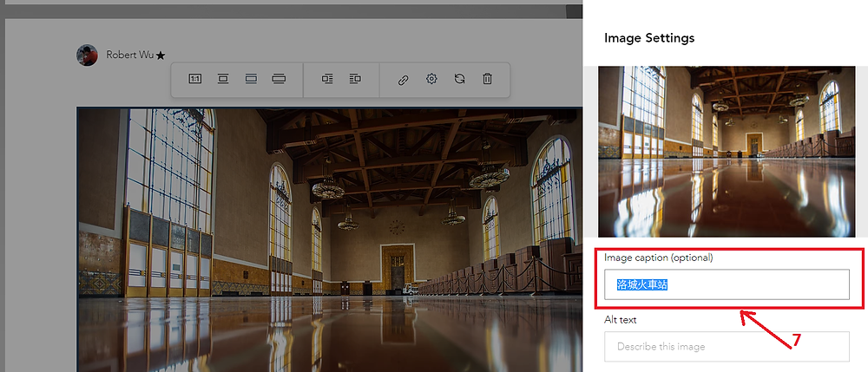Click the 'Alt text' label

(x=620, y=320)
